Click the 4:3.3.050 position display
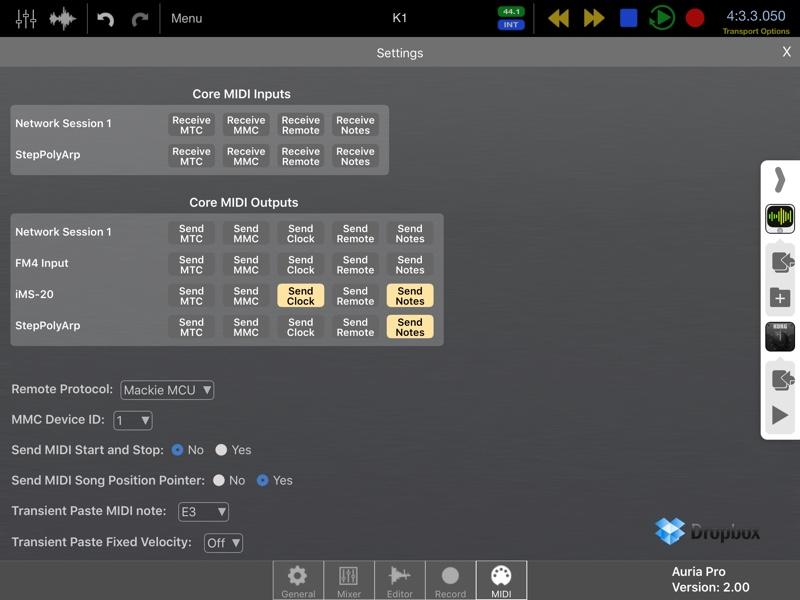Viewport: 800px width, 600px height. (756, 16)
